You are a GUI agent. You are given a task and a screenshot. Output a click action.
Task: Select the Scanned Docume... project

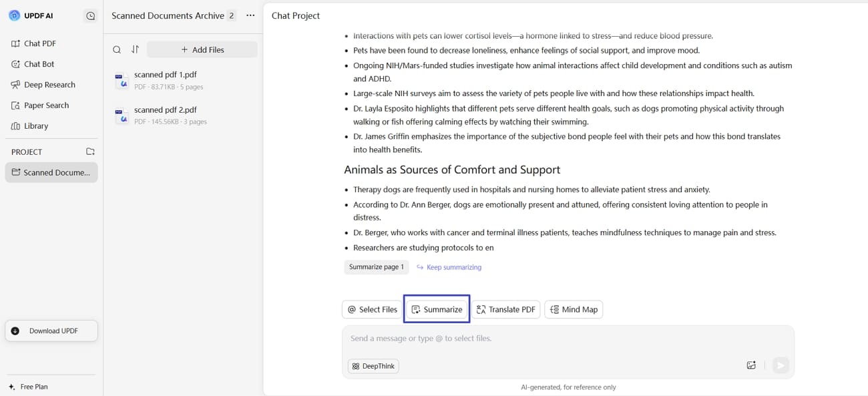51,172
